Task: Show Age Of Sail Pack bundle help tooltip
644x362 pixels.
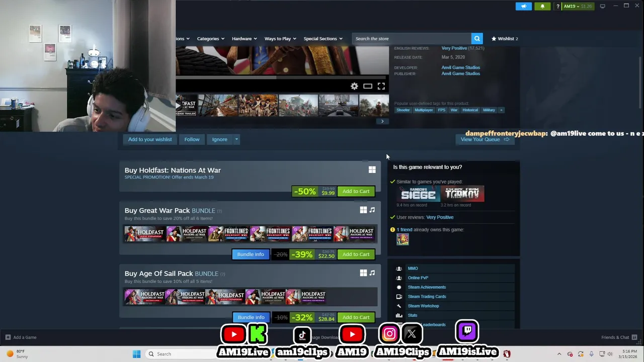Action: pos(222,274)
